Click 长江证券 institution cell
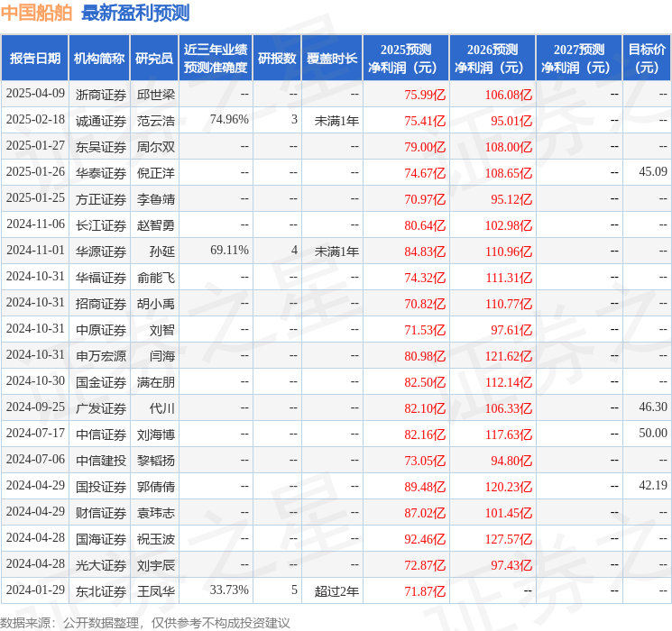The image size is (672, 631). [101, 225]
